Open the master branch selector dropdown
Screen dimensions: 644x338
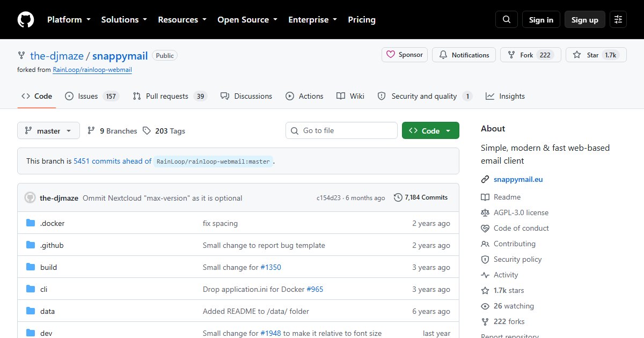point(48,131)
